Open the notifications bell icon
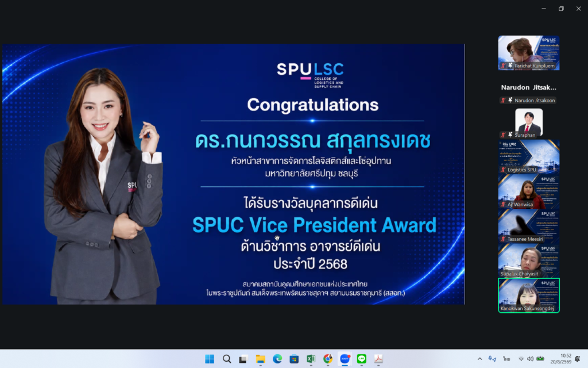 pyautogui.click(x=578, y=359)
